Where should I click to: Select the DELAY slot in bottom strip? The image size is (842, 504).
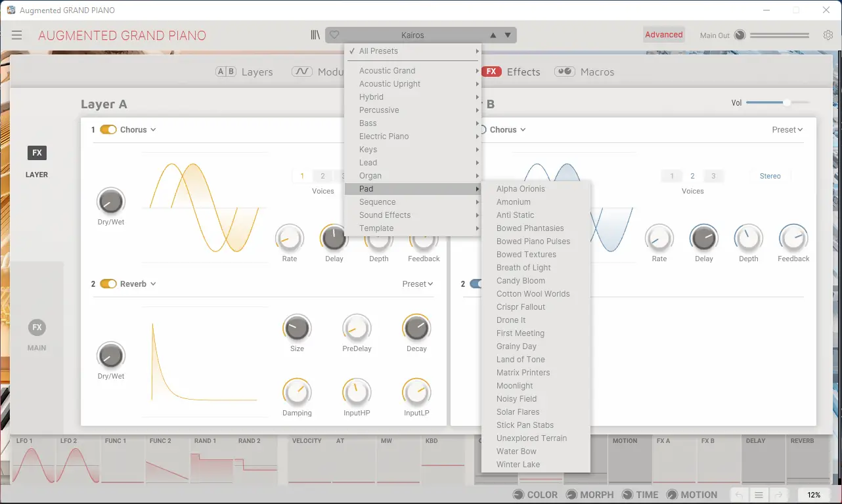(x=764, y=459)
